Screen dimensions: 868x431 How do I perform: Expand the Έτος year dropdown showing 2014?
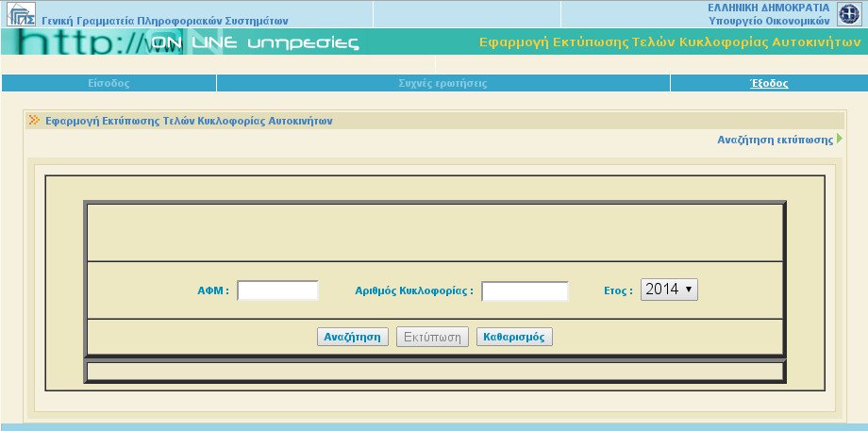(x=669, y=290)
